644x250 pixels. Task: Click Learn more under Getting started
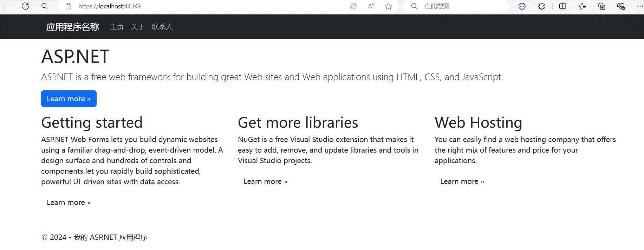coord(69,203)
